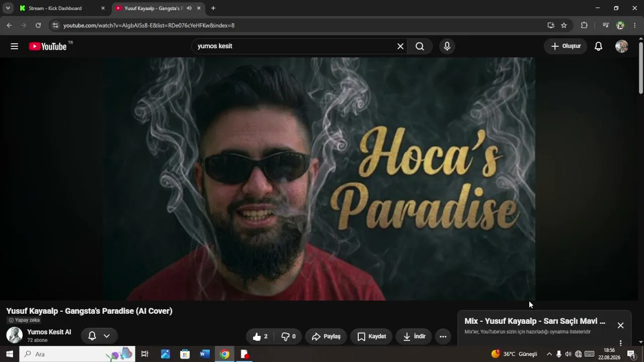
Task: Open Task View on the taskbar
Action: [145, 354]
